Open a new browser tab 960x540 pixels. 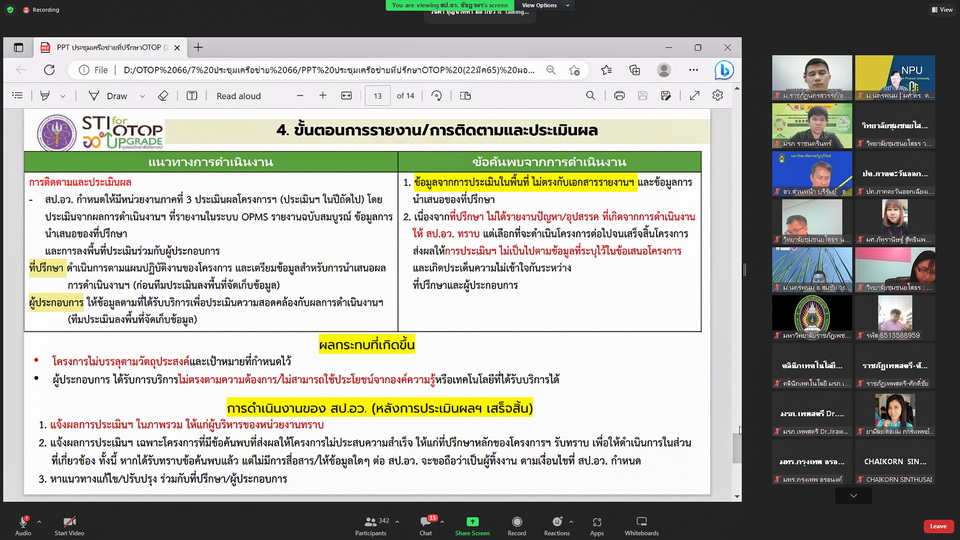pyautogui.click(x=198, y=47)
